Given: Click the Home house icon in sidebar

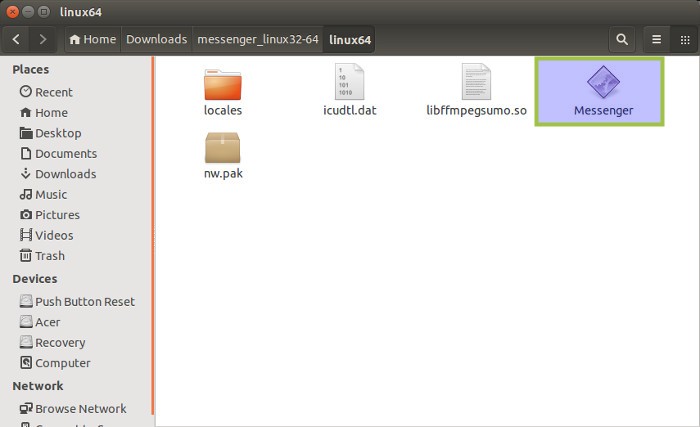Looking at the screenshot, I should (26, 112).
